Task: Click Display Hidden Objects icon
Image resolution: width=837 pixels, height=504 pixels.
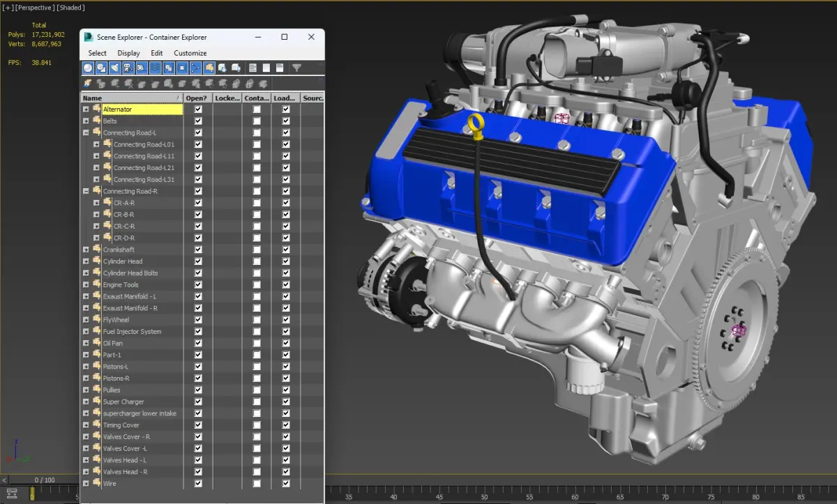Action: pyautogui.click(x=236, y=68)
